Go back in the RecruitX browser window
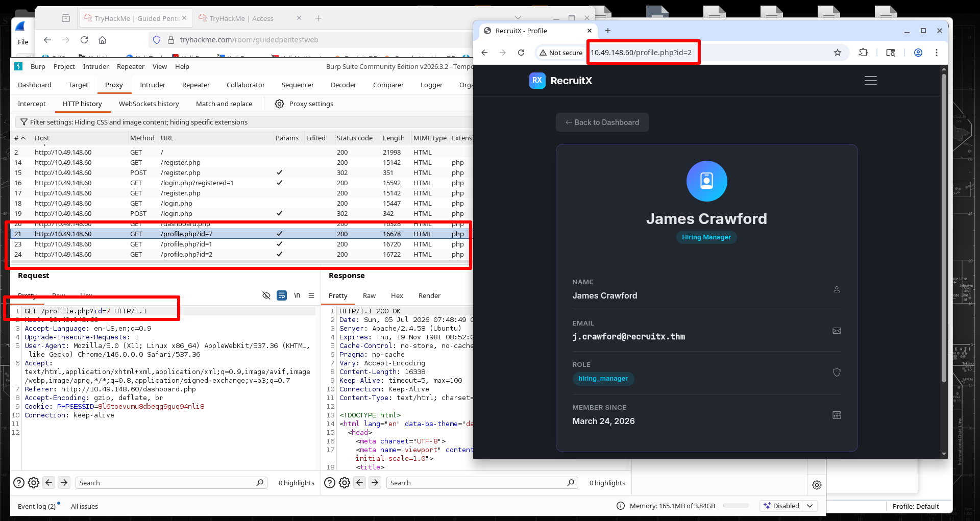 485,53
